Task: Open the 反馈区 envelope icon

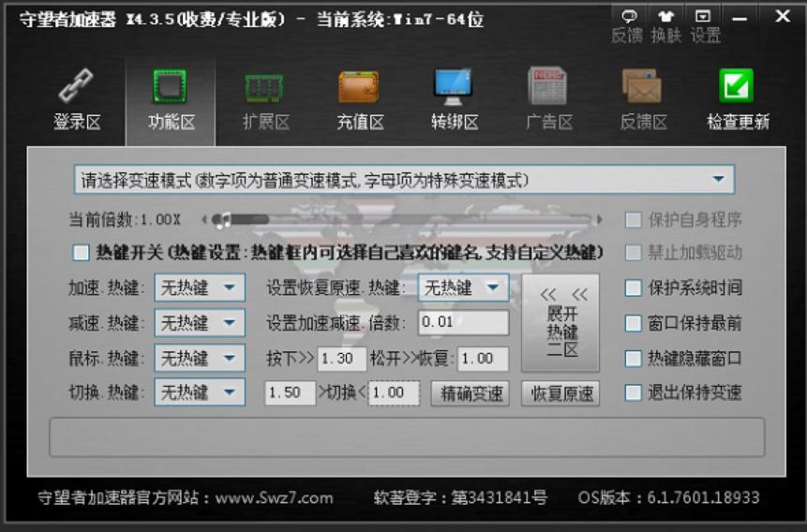Action: click(642, 86)
